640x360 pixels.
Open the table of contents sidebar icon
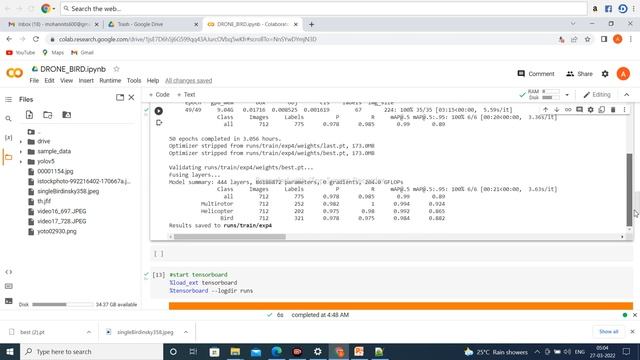(8, 99)
